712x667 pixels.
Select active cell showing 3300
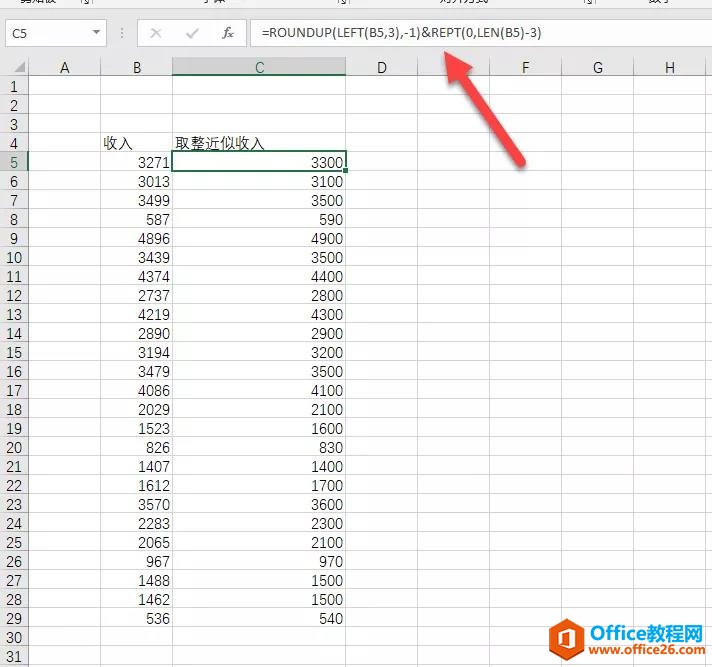259,162
